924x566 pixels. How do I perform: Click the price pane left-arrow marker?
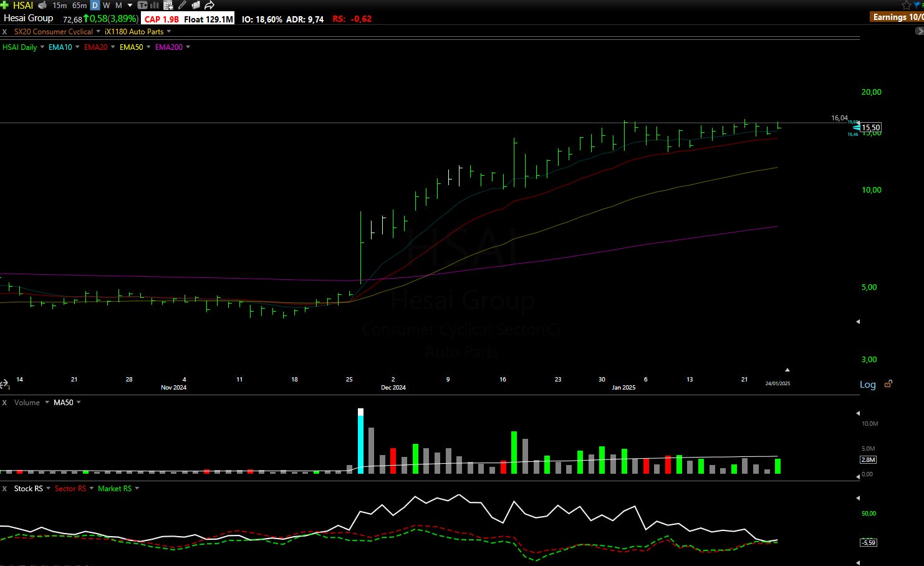click(x=858, y=322)
